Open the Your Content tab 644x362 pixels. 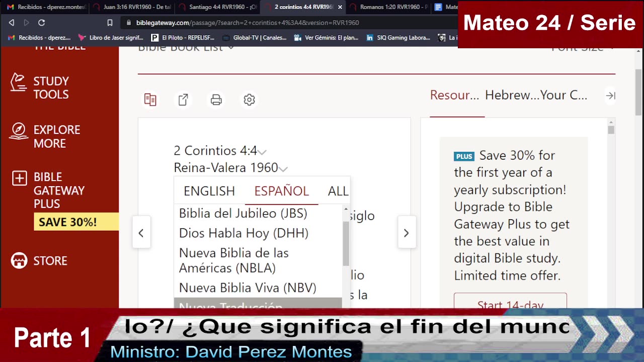pos(563,96)
